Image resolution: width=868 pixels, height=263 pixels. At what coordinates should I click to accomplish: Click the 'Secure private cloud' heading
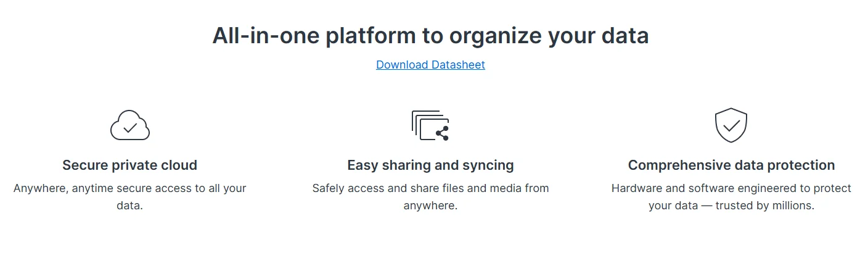[x=130, y=165]
